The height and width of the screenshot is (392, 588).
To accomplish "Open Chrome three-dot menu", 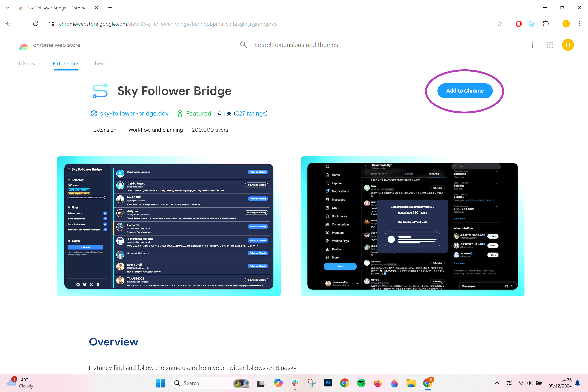I will (580, 24).
